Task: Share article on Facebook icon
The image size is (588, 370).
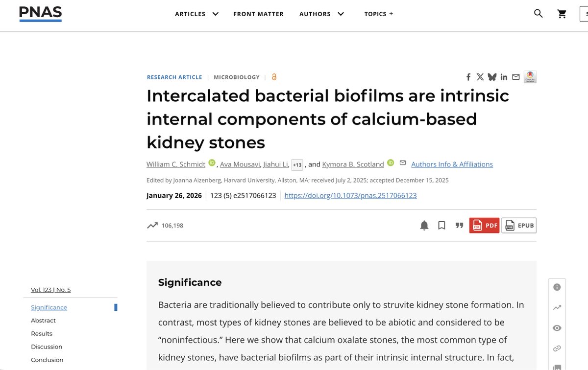Action: 468,77
